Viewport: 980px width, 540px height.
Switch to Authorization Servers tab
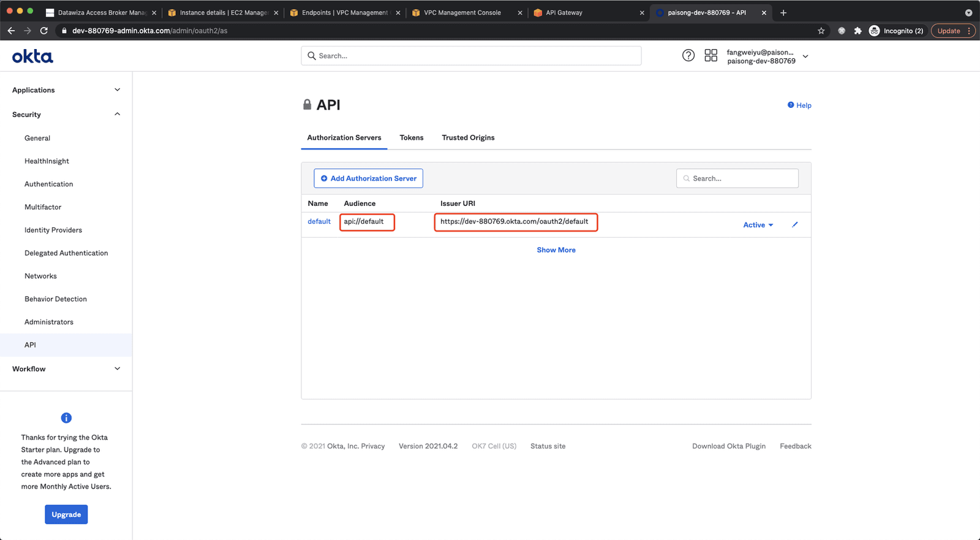pyautogui.click(x=344, y=137)
